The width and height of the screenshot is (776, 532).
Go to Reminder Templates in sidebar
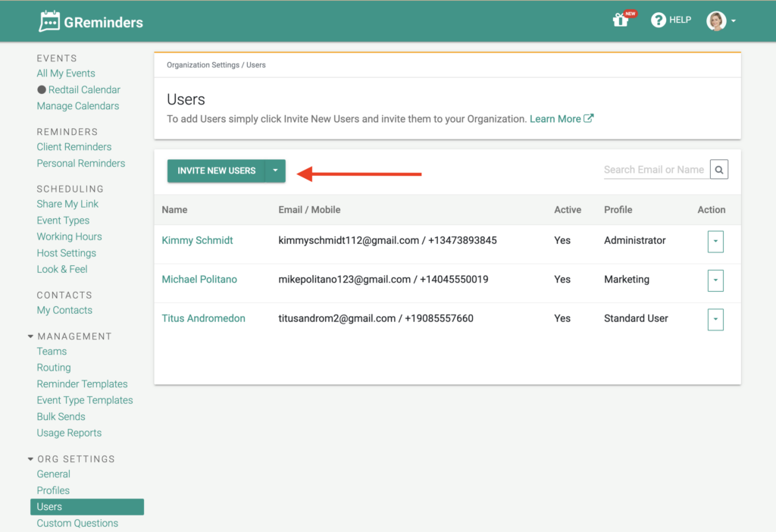click(x=82, y=384)
